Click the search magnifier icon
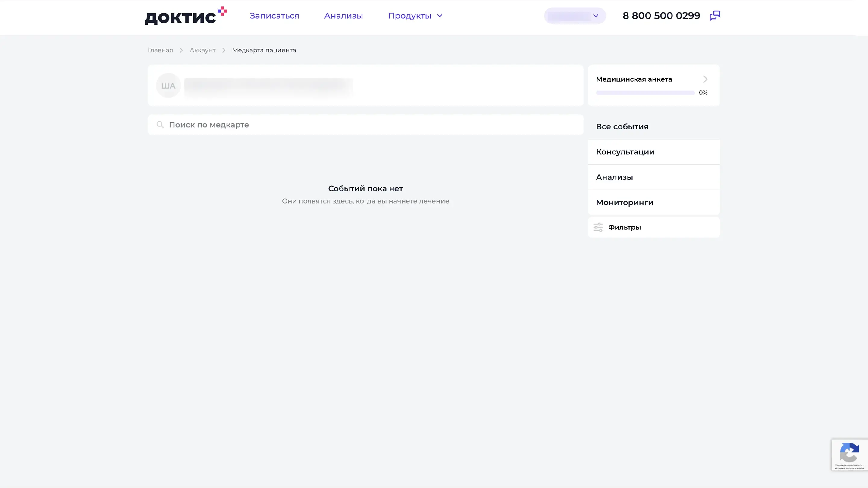Viewport: 868px width, 488px height. [x=160, y=125]
